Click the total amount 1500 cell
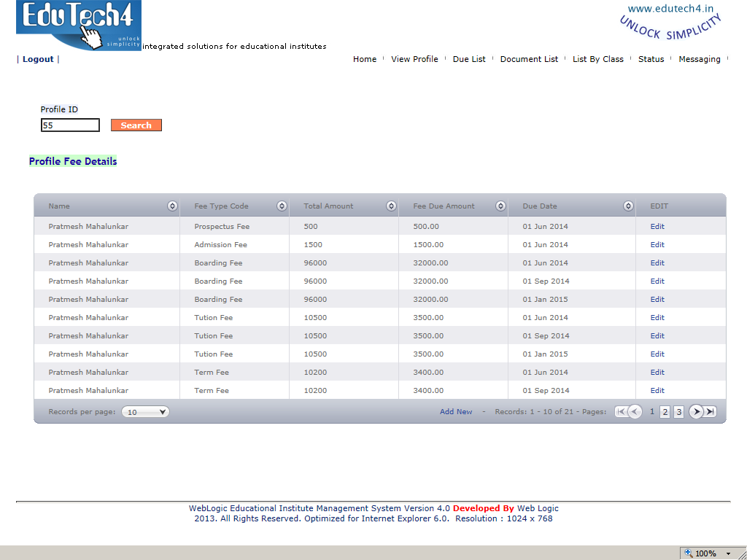This screenshot has height=560, width=747. pos(313,244)
